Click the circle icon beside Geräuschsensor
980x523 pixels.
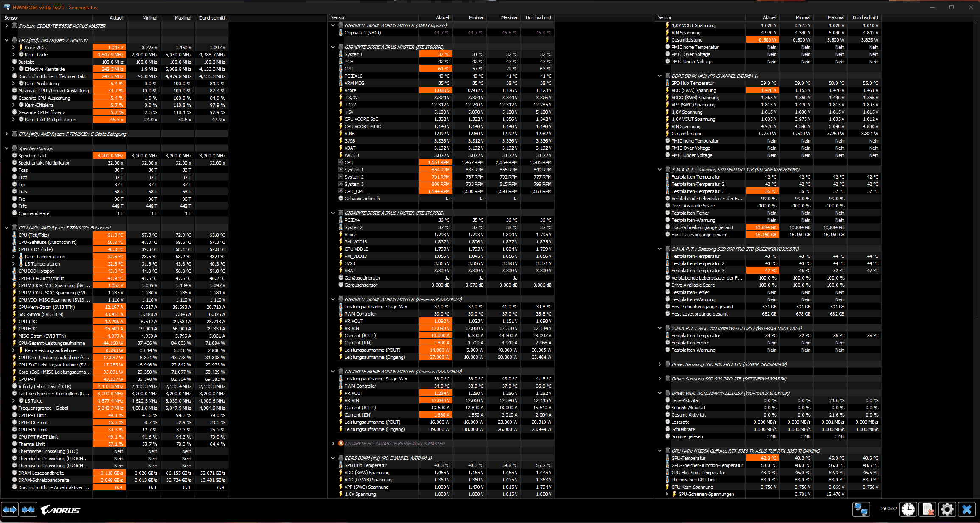(x=341, y=285)
